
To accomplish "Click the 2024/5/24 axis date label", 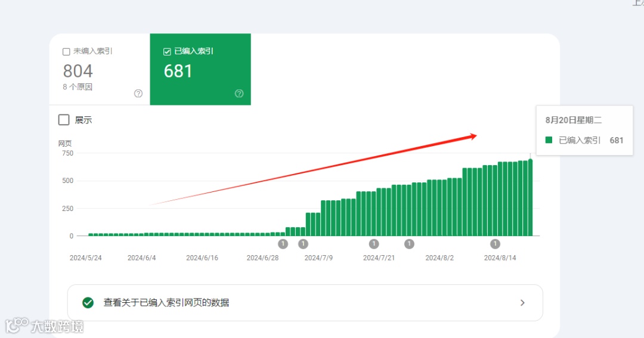I will (85, 258).
